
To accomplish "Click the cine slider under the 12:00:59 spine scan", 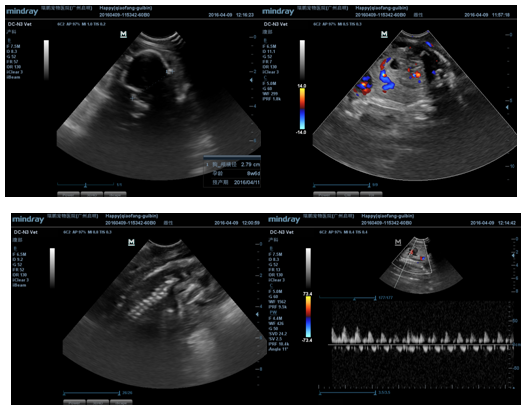I will pos(91,393).
